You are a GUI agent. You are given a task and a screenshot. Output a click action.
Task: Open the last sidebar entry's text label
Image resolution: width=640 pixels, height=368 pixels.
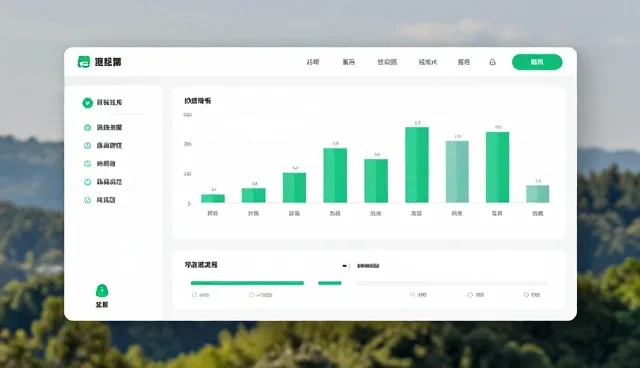(x=106, y=200)
